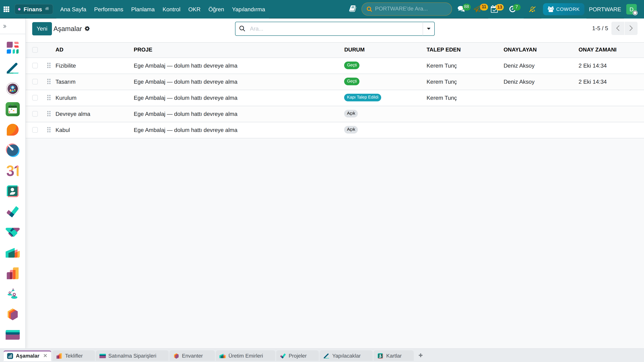Expand the collapsed sidebar with double chevron
This screenshot has width=644, height=362.
[5, 26]
